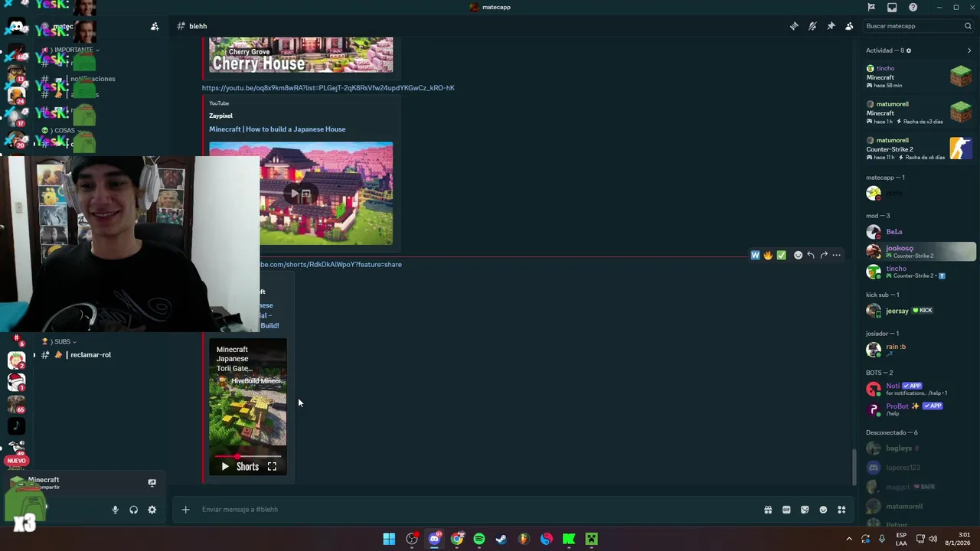Click the NUEVO unread badge
This screenshot has height=551, width=980.
click(16, 461)
